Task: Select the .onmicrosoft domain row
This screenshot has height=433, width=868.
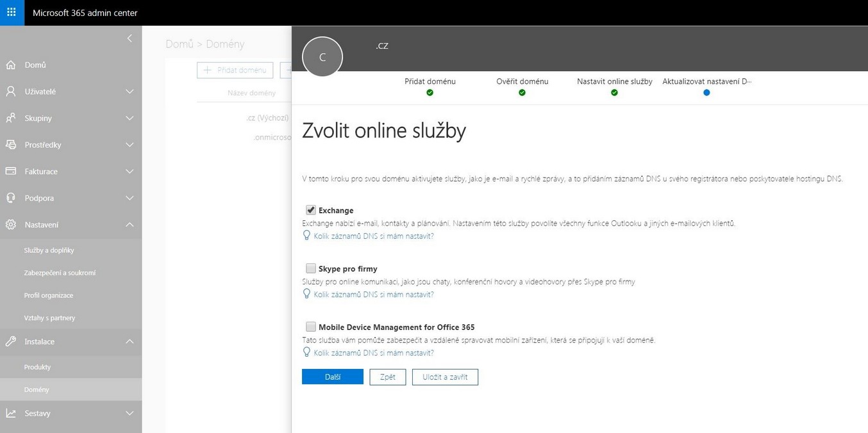Action: click(x=272, y=137)
